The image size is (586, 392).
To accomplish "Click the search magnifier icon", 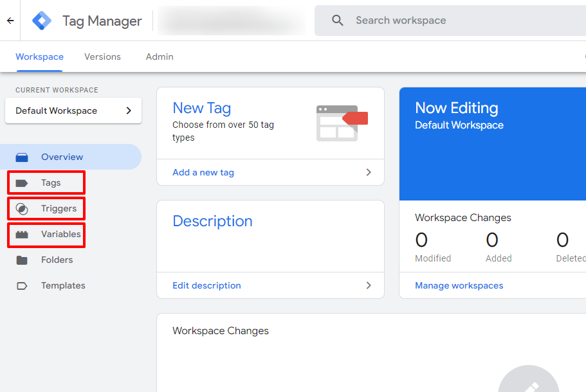I will [338, 20].
